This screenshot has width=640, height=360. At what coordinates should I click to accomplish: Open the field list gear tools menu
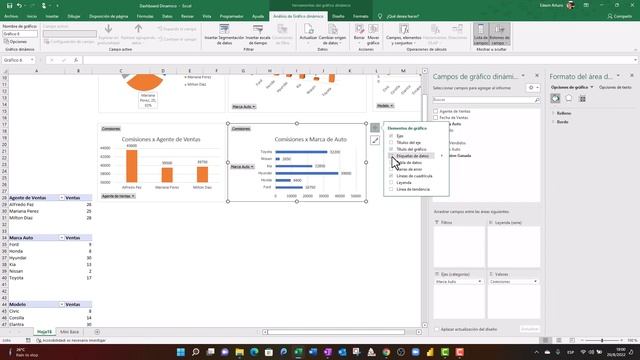pos(533,87)
